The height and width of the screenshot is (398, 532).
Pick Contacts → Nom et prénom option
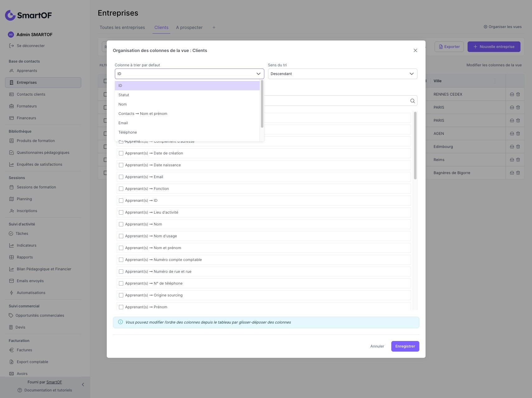(143, 114)
